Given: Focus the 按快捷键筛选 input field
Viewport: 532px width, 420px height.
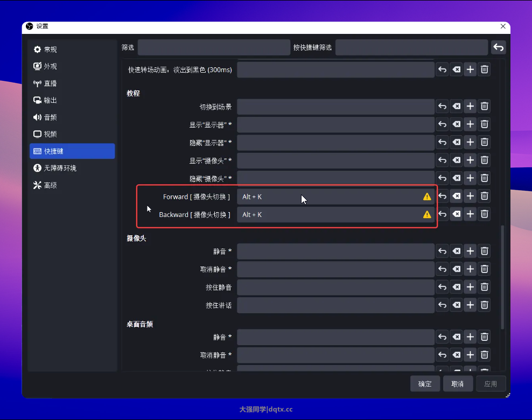Looking at the screenshot, I should click(411, 47).
